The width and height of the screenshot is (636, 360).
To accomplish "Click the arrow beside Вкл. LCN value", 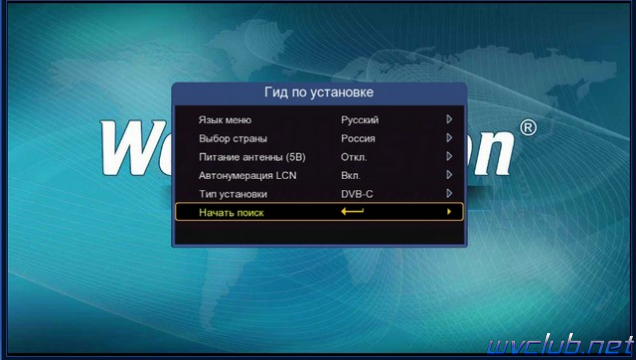I will [449, 175].
